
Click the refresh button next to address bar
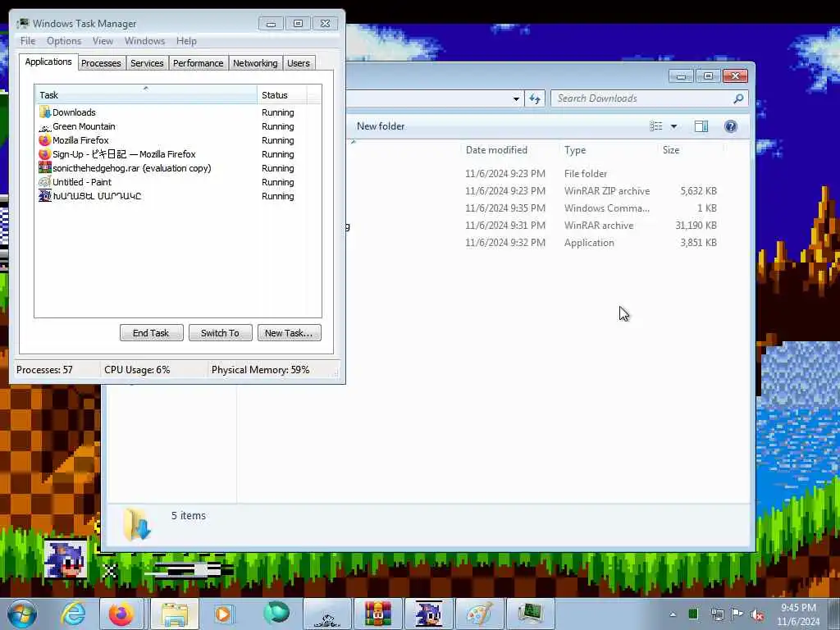pos(535,98)
